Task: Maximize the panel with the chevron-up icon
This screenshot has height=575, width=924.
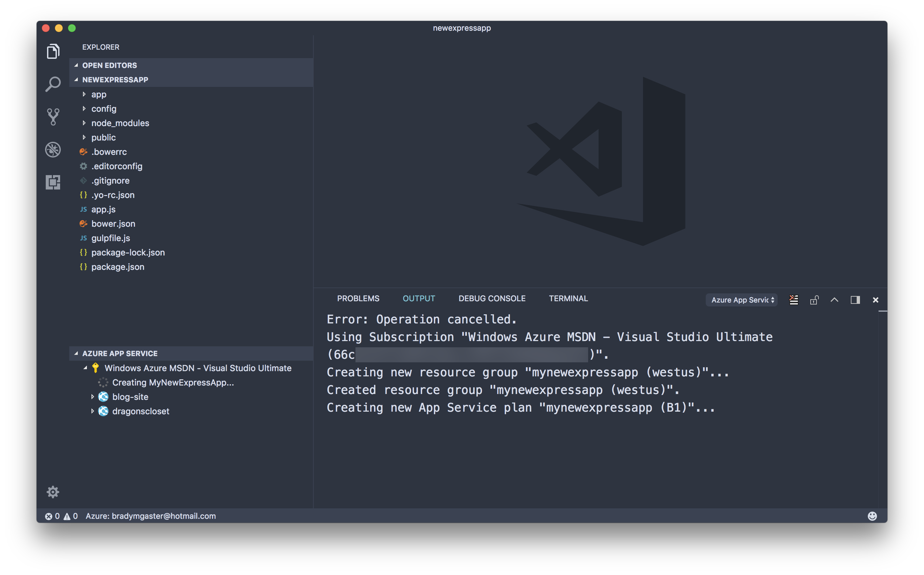Action: coord(834,300)
